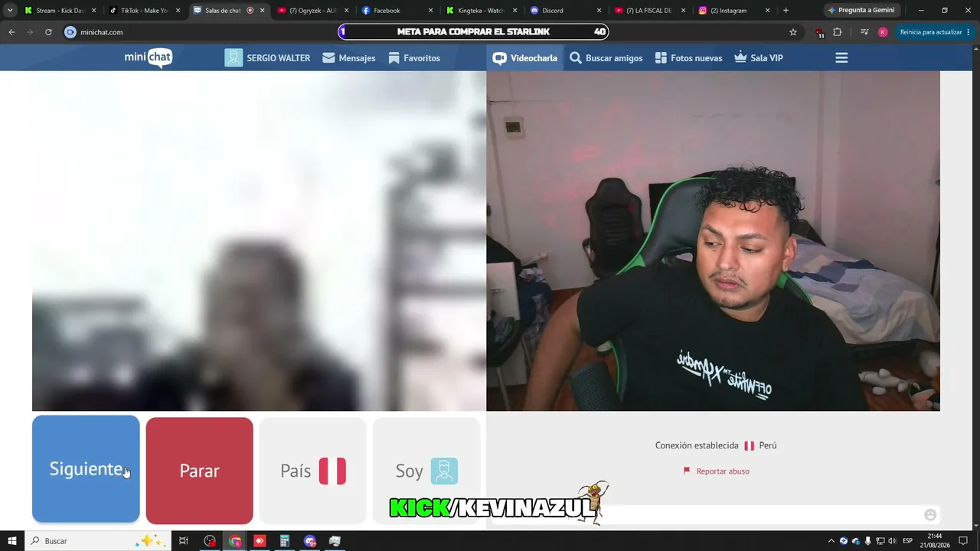Screen dimensions: 980x551
Task: Click the blue Siguiente button
Action: (86, 469)
